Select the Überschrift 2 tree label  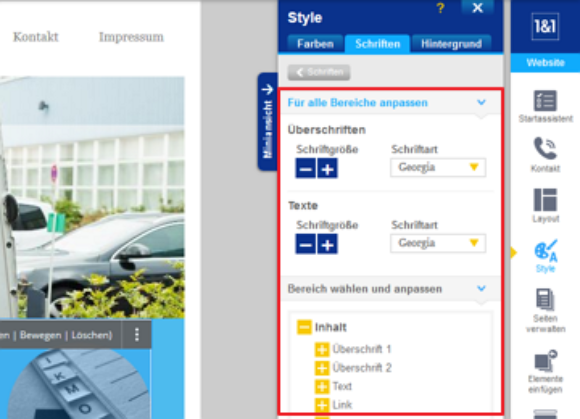click(x=361, y=368)
